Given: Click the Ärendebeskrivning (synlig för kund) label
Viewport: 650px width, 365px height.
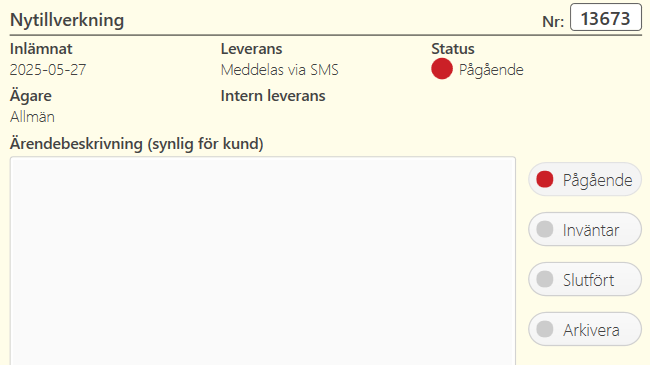Looking at the screenshot, I should pyautogui.click(x=137, y=144).
